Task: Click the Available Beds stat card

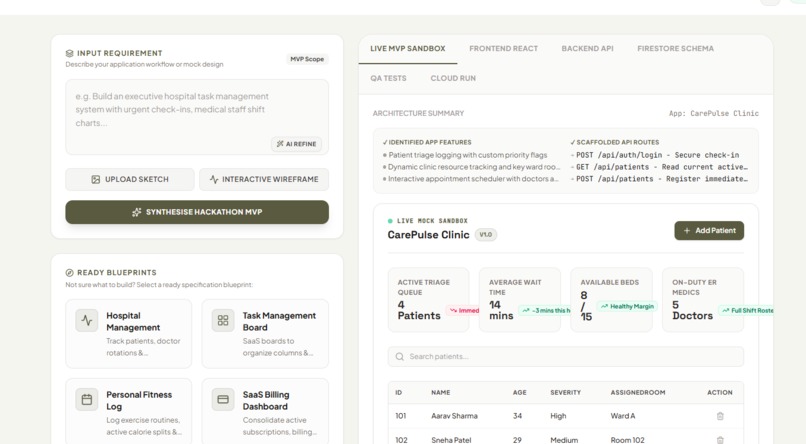Action: coord(611,300)
